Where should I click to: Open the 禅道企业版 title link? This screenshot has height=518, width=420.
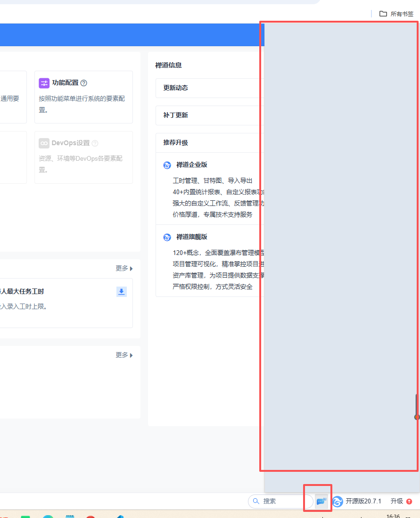[x=192, y=164]
